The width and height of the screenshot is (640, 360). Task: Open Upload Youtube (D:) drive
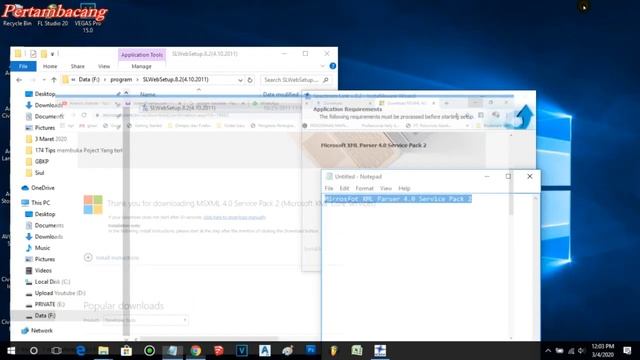pyautogui.click(x=55, y=293)
